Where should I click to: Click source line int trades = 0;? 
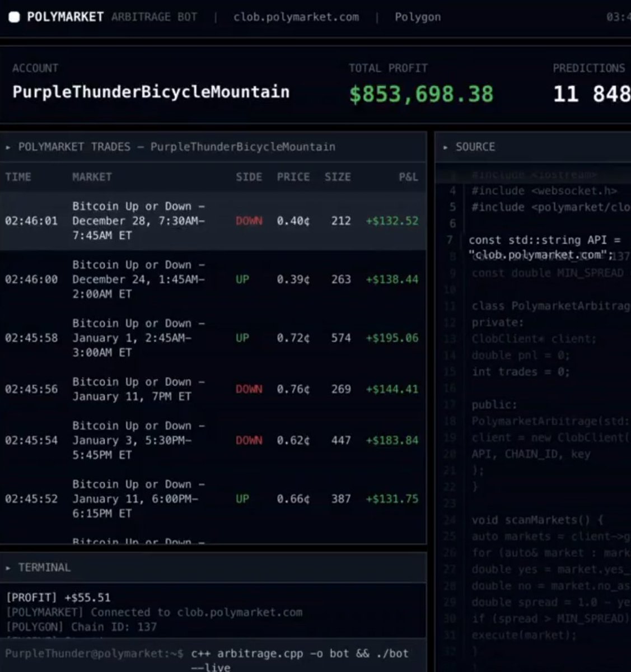point(521,372)
